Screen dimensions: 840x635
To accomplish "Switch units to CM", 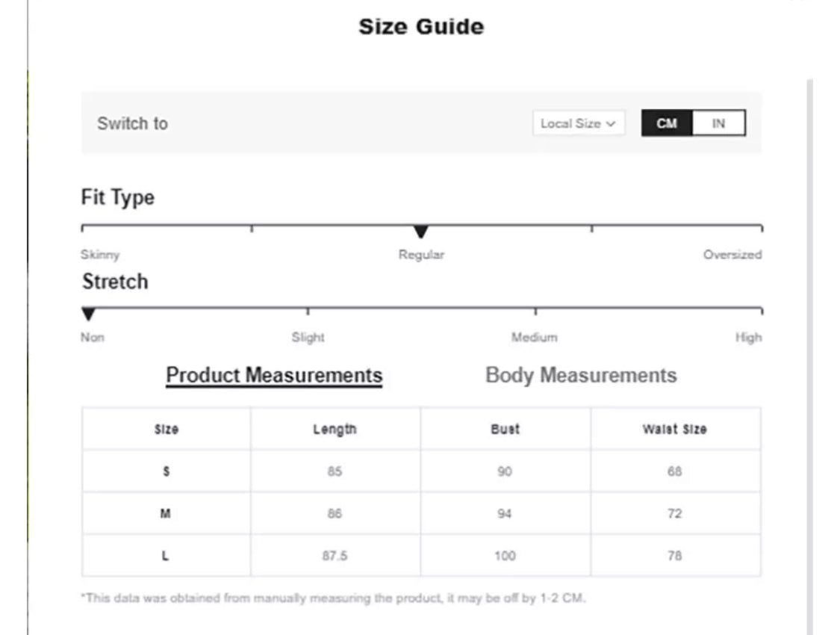I will [667, 123].
